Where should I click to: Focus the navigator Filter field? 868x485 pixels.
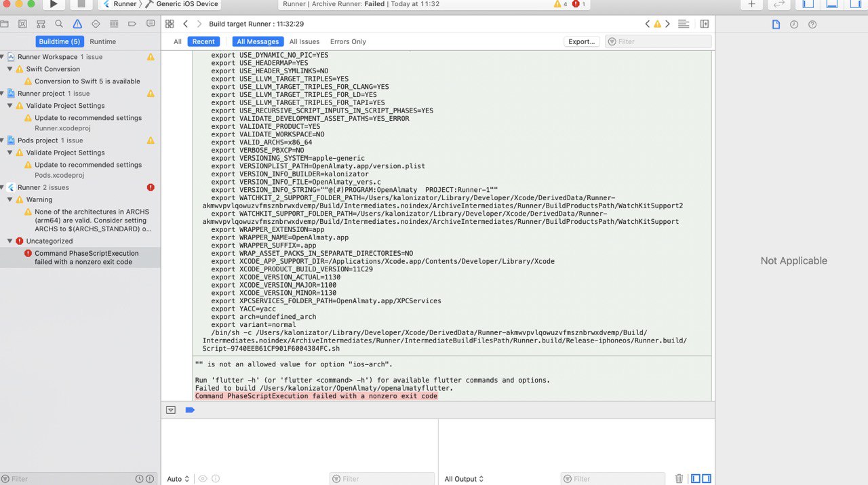coord(66,479)
